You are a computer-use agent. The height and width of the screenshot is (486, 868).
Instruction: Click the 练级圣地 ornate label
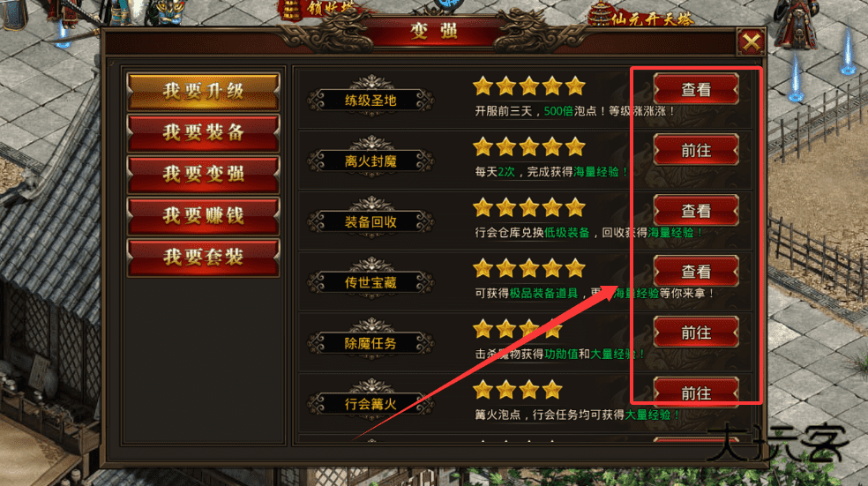coord(370,99)
